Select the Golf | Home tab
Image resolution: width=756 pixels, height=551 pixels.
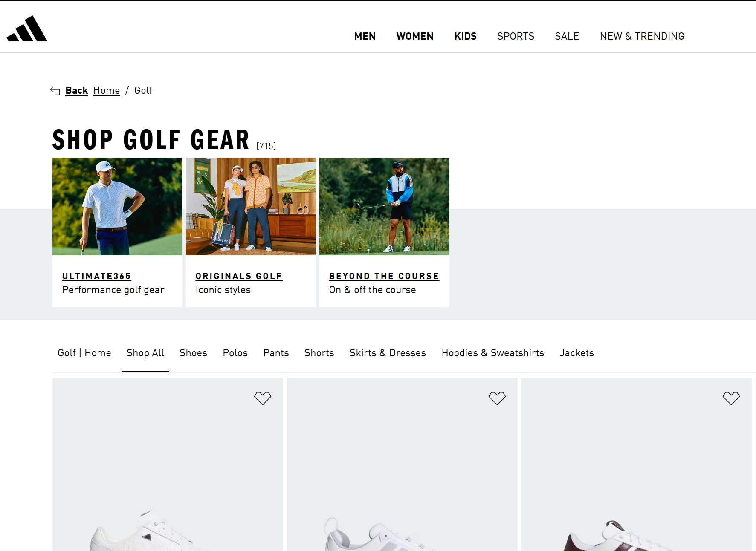coord(84,353)
